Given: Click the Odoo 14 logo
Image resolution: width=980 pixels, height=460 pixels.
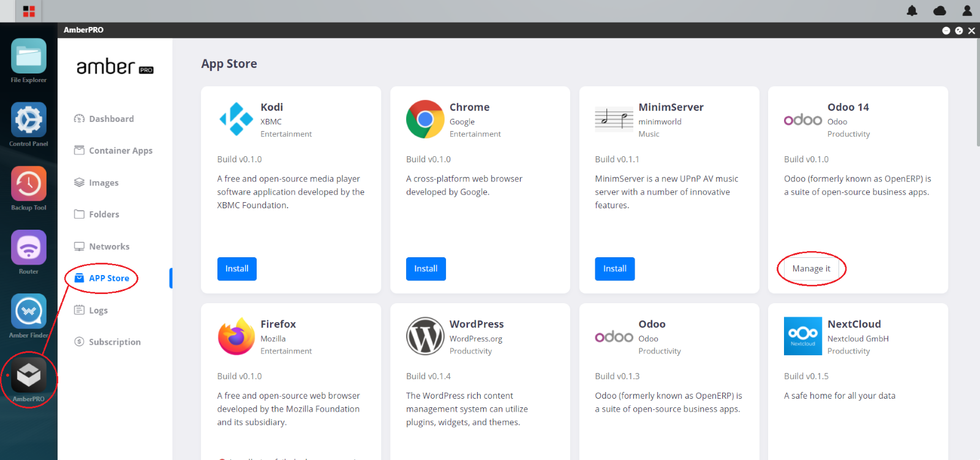Looking at the screenshot, I should [x=803, y=119].
